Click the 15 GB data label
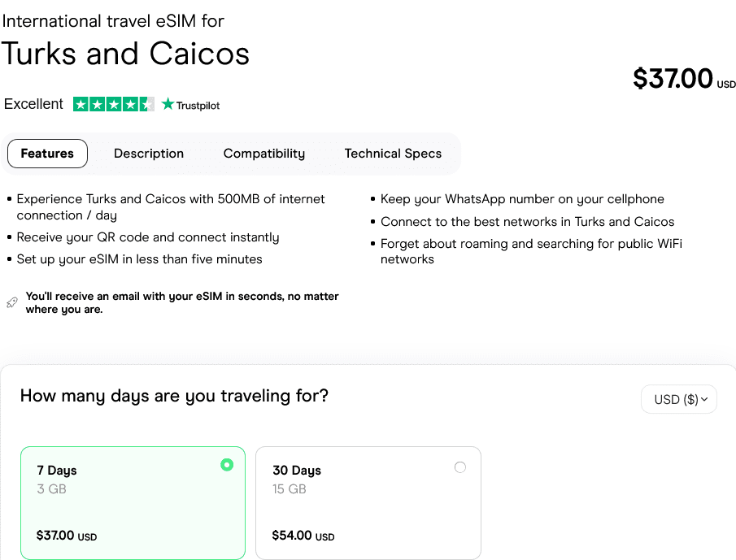The height and width of the screenshot is (560, 736). coord(290,489)
